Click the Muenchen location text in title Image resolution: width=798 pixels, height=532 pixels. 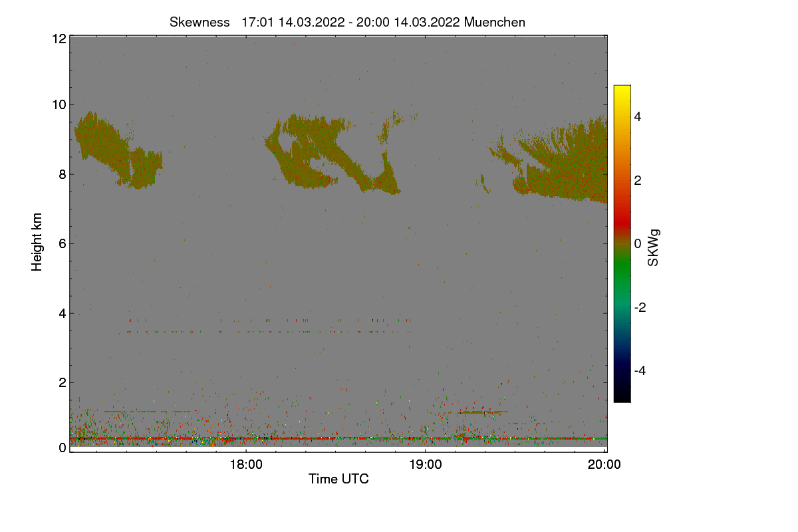click(495, 22)
